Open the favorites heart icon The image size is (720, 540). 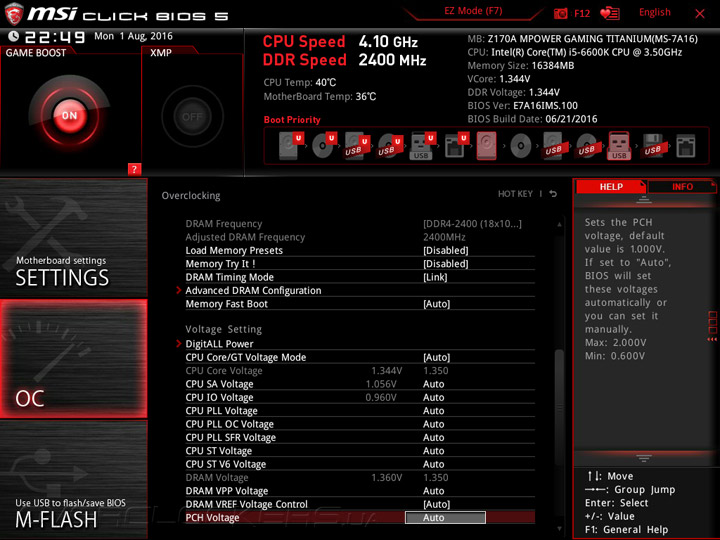[x=610, y=13]
